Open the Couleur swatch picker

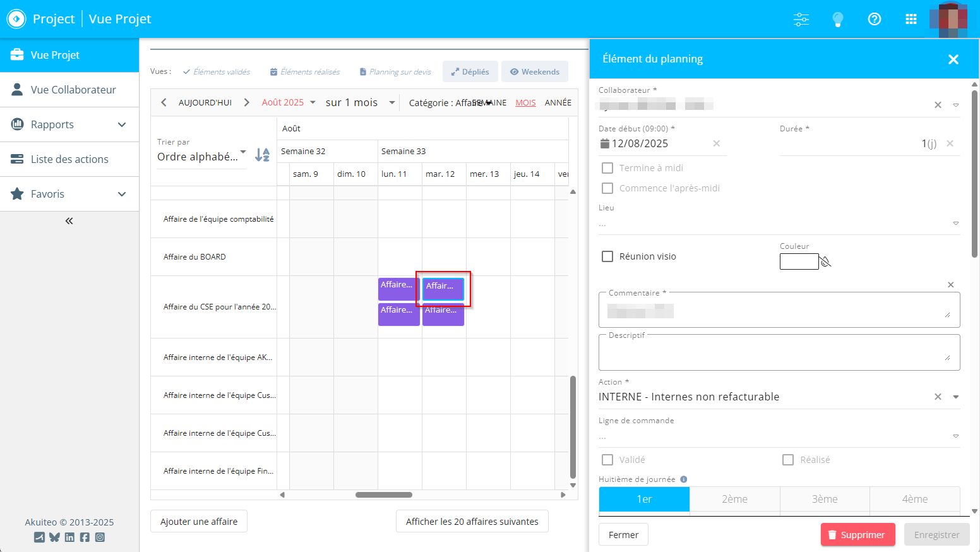point(799,261)
